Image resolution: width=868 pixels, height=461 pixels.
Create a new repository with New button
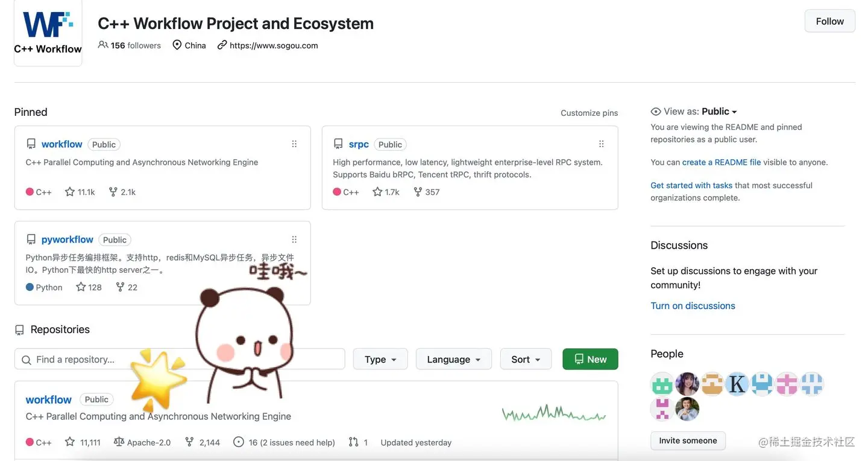[590, 359]
